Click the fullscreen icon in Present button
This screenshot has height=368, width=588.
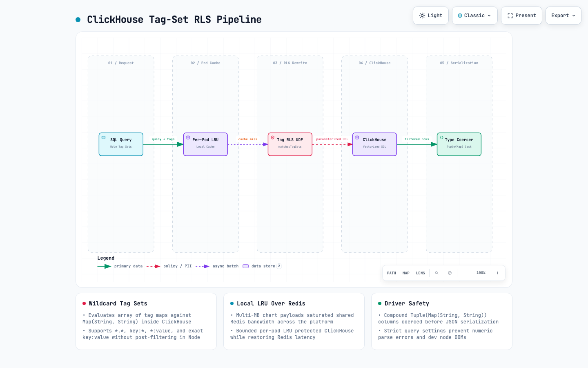pos(510,16)
